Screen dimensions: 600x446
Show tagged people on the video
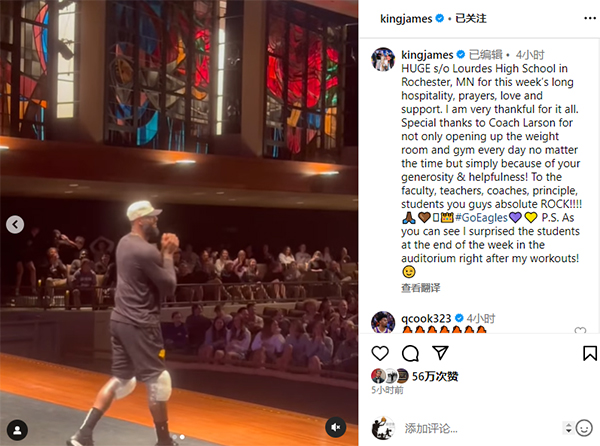17,430
